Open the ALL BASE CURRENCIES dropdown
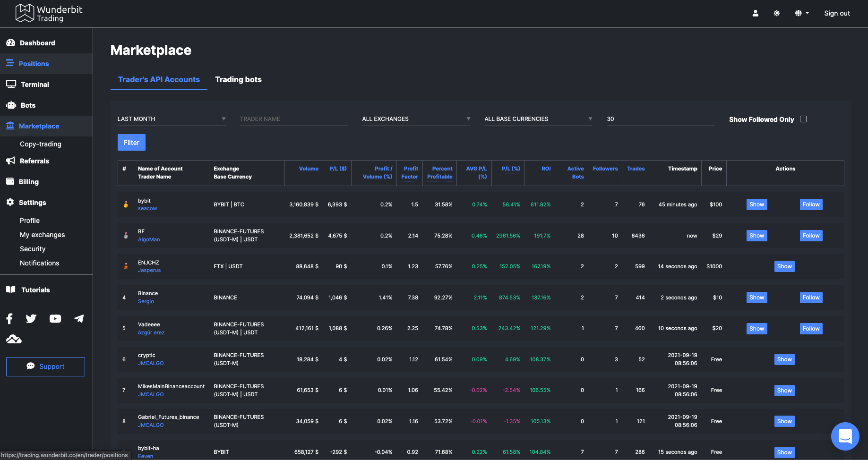This screenshot has height=460, width=868. pos(539,119)
